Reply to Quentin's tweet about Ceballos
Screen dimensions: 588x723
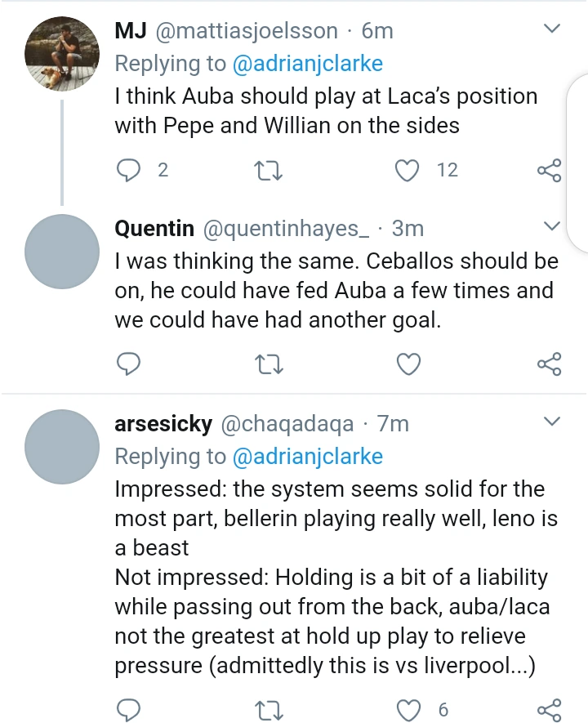point(128,364)
